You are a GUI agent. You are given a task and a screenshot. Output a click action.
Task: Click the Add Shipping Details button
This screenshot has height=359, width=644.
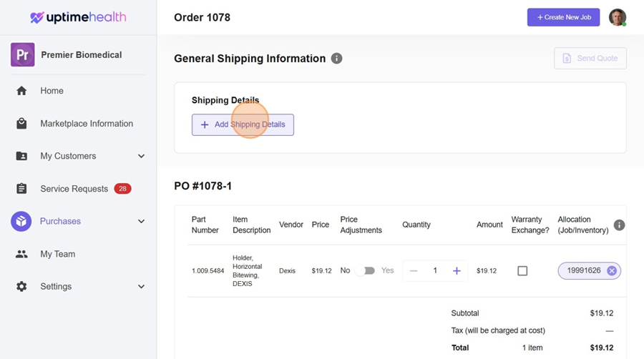click(243, 124)
